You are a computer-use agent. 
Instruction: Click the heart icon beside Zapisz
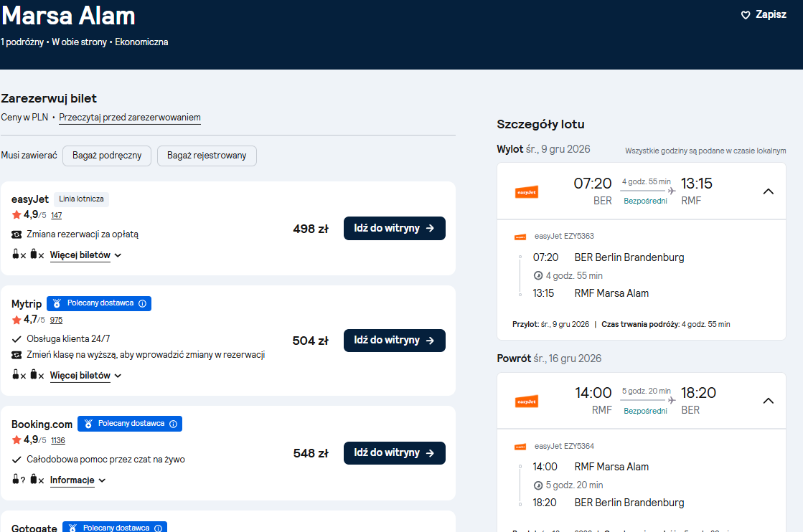pyautogui.click(x=746, y=15)
